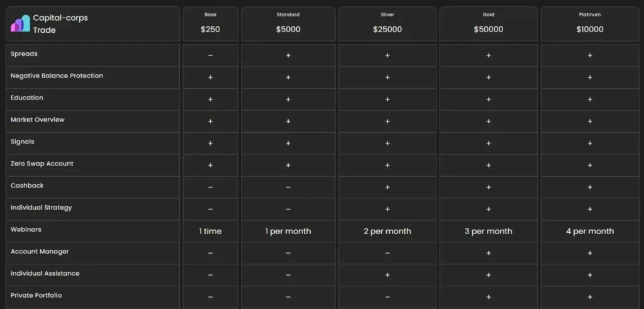Click the minus icon for Account Manager under Silver
644x309 pixels.
pos(387,253)
